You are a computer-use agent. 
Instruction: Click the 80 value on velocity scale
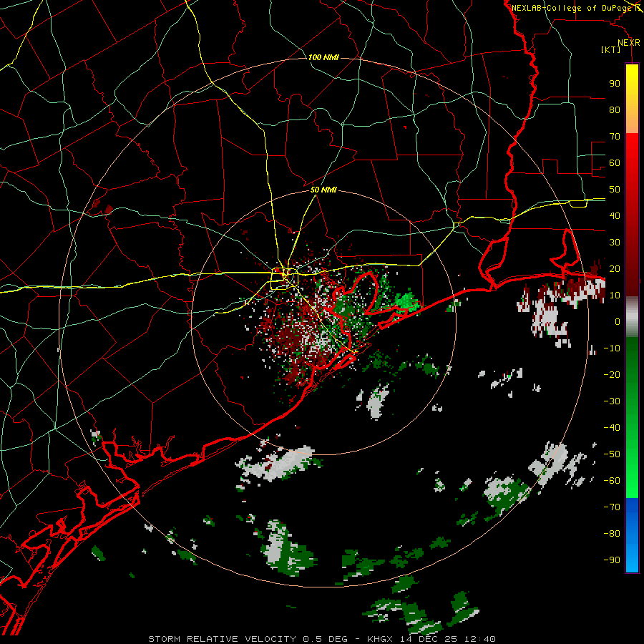[615, 110]
